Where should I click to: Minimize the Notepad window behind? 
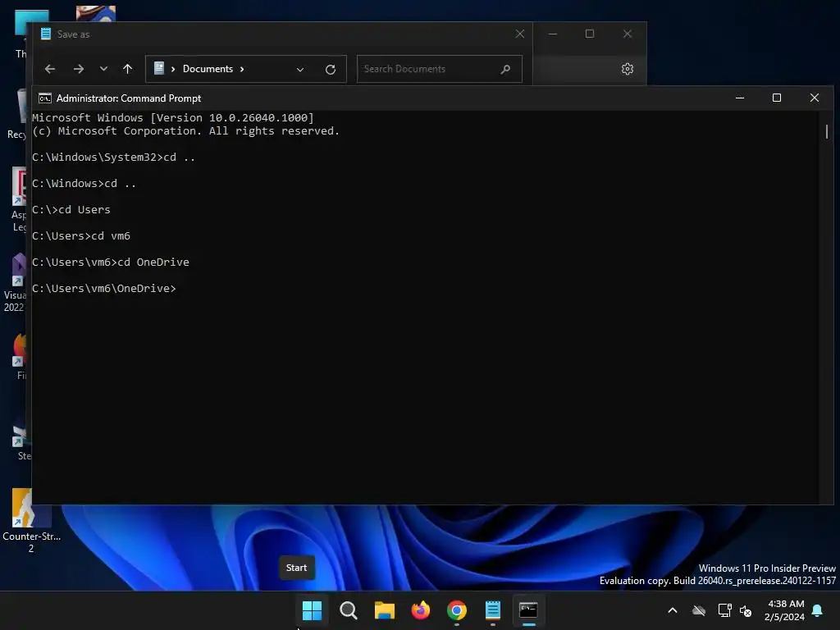(553, 34)
